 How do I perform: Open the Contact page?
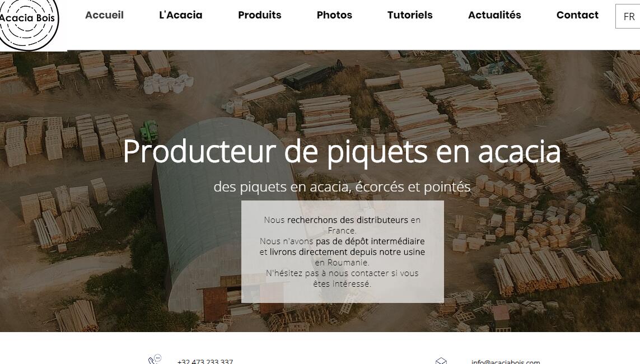click(x=577, y=15)
